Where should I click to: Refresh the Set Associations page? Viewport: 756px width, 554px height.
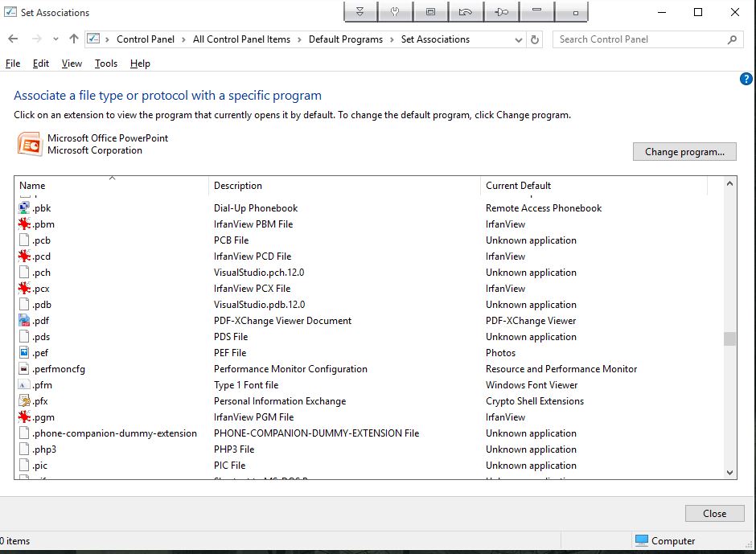pyautogui.click(x=534, y=39)
